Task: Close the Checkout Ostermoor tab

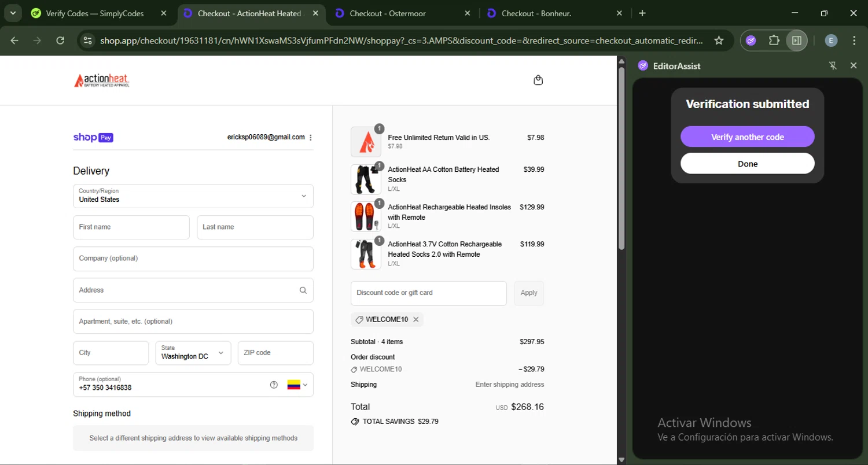Action: [x=468, y=13]
